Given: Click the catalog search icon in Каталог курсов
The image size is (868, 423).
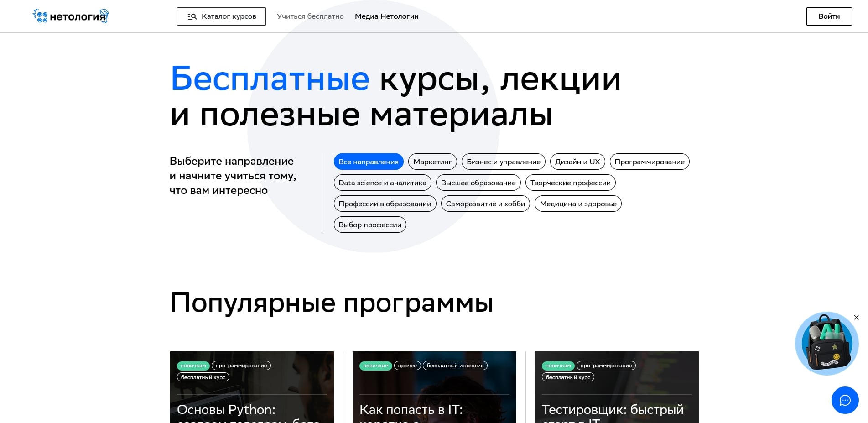Looking at the screenshot, I should coord(192,16).
